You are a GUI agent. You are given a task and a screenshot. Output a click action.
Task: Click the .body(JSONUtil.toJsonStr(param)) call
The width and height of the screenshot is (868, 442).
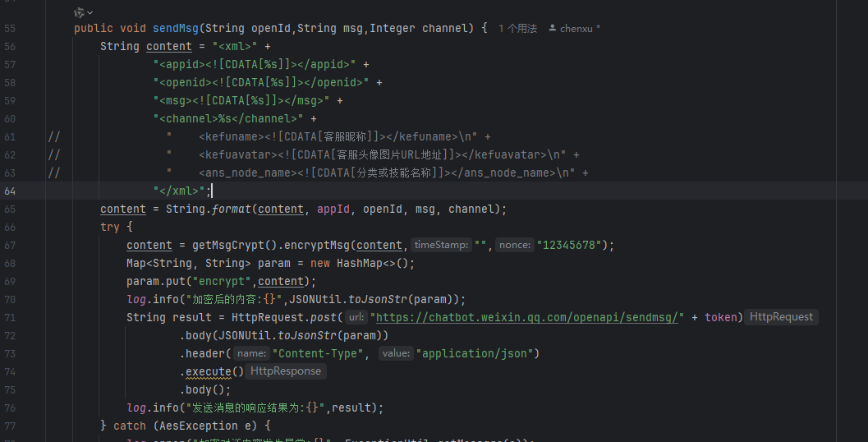point(284,336)
